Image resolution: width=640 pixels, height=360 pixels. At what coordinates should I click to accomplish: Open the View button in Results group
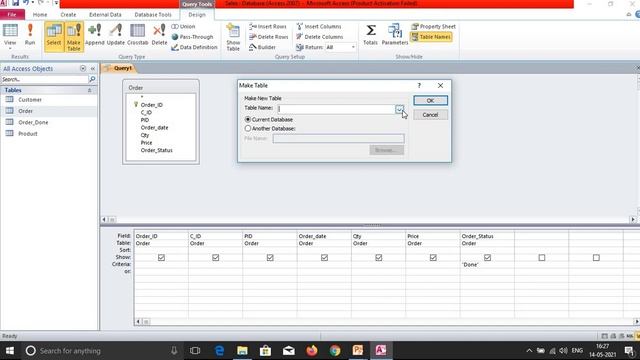click(10, 36)
